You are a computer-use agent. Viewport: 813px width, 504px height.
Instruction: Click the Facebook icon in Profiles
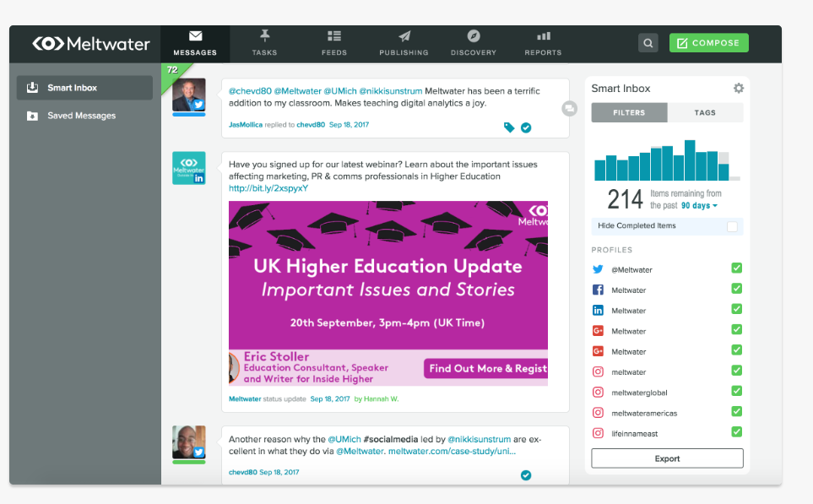(x=598, y=290)
